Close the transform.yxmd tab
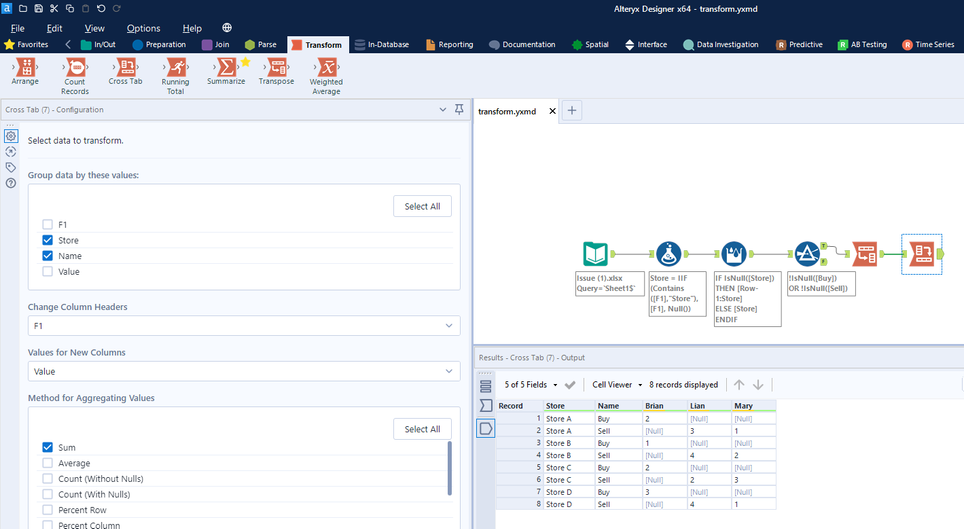Image resolution: width=964 pixels, height=529 pixels. tap(552, 111)
